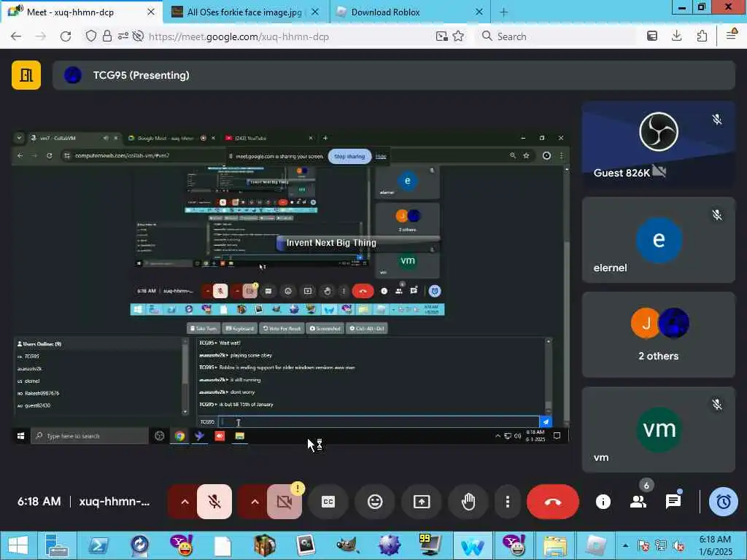747x560 pixels.
Task: Close the All OSes forkie face image tab
Action: (x=315, y=12)
